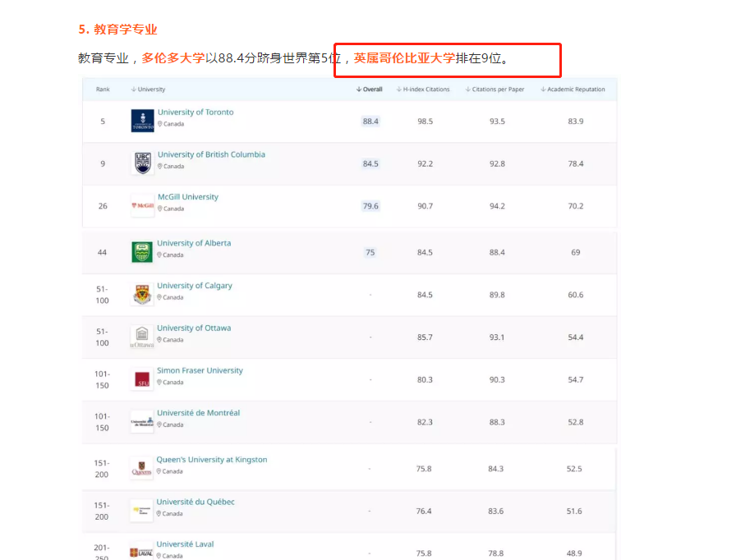Viewport: 736px width, 560px height.
Task: Sort table by Academic Reputation
Action: (x=573, y=90)
